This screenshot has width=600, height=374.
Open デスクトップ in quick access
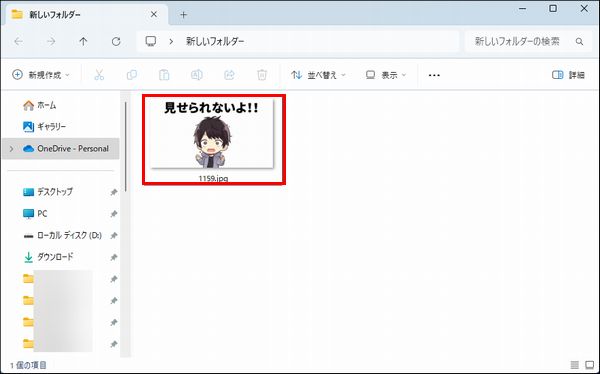(55, 192)
